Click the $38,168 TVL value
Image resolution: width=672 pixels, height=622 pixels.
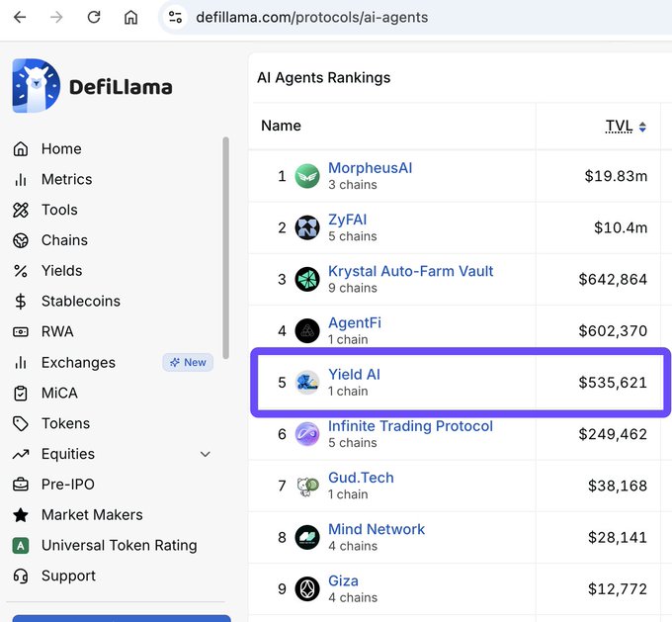pos(618,486)
